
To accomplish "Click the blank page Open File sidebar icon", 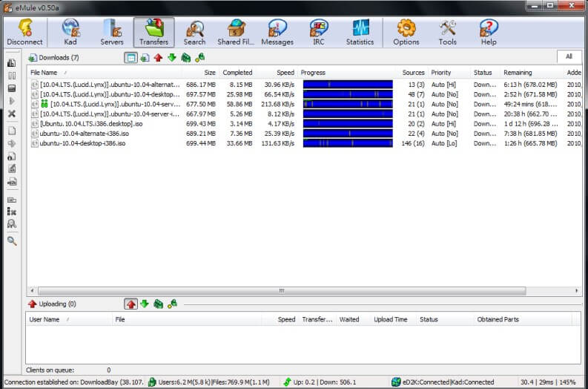I will 12,131.
